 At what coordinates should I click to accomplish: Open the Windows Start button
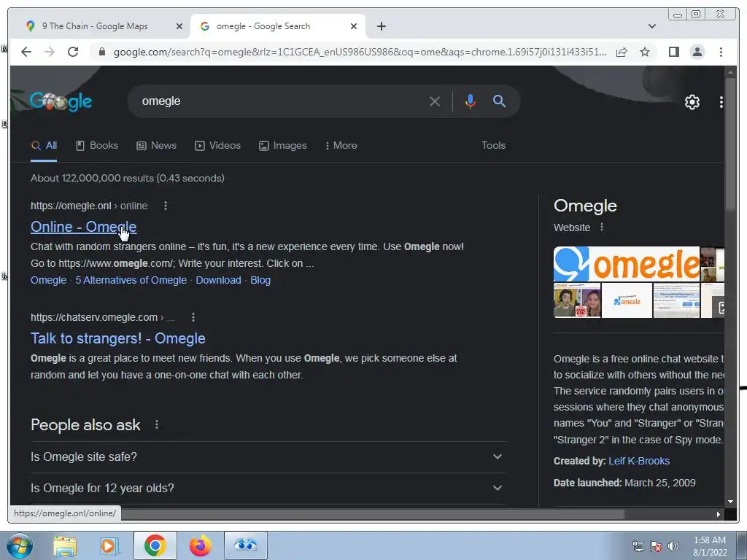[20, 545]
